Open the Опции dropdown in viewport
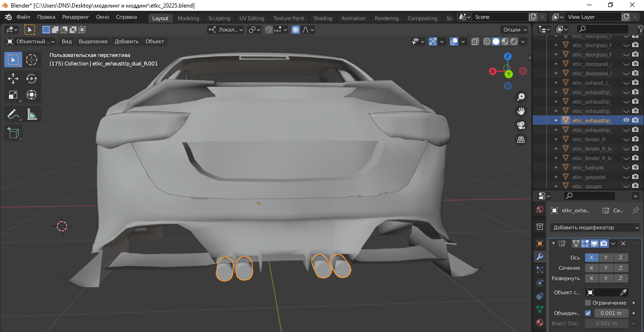Screen dimensions: 644x332 tap(514, 30)
